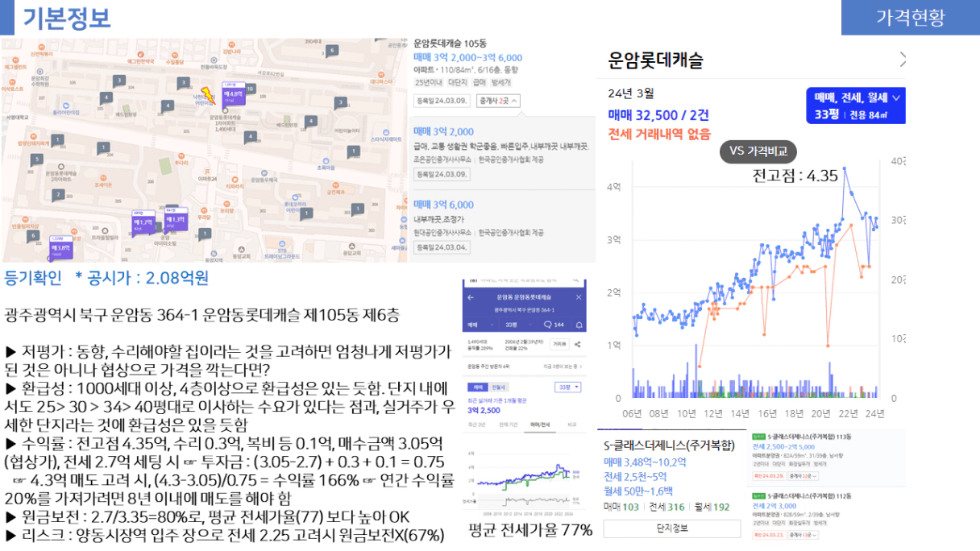This screenshot has height=551, width=980.
Task: Click the 매 4.8억 purple price marker on map
Action: pos(234,93)
